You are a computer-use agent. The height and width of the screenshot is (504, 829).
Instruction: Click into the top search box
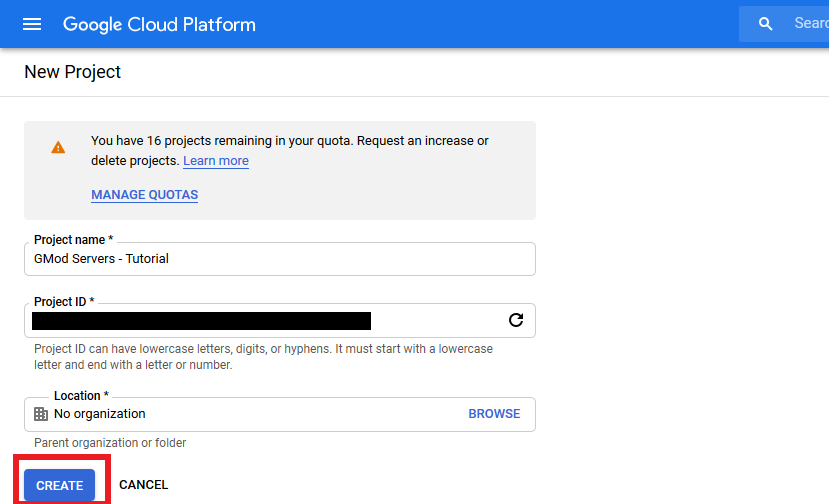coord(808,24)
